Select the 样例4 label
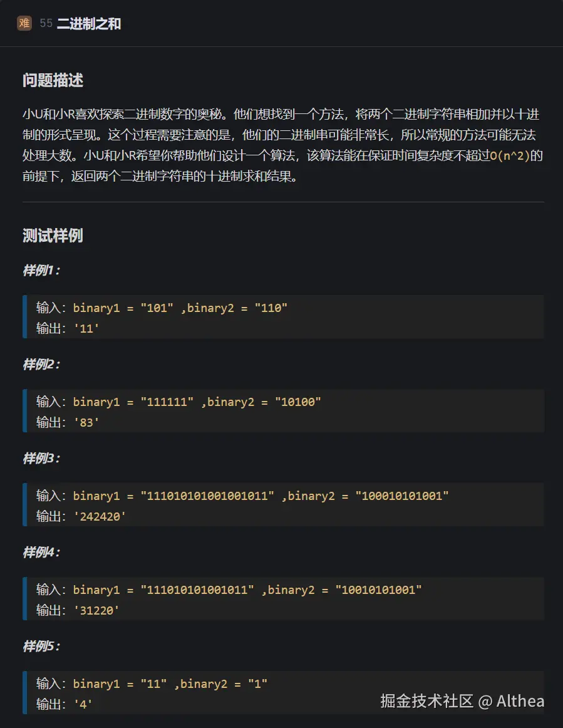Image resolution: width=563 pixels, height=728 pixels. [x=41, y=552]
